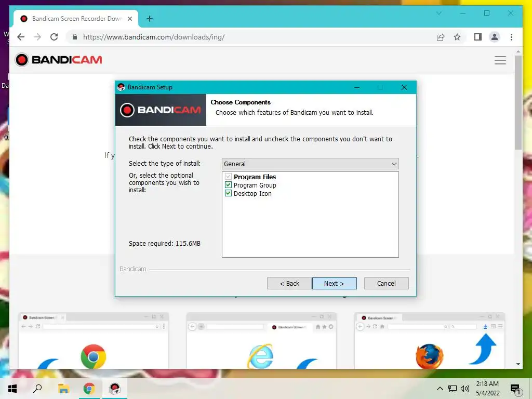
Task: Click the Internet Explorer instructions thumbnail
Action: (x=261, y=340)
